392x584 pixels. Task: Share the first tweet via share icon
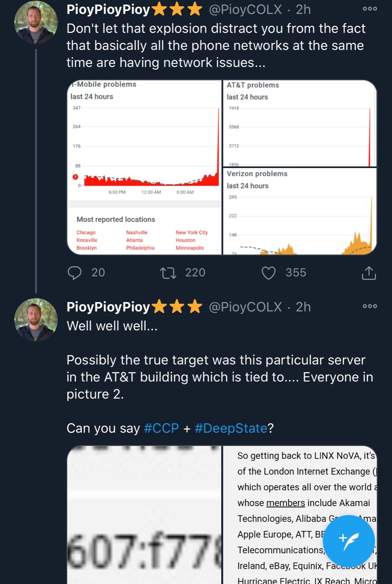368,273
